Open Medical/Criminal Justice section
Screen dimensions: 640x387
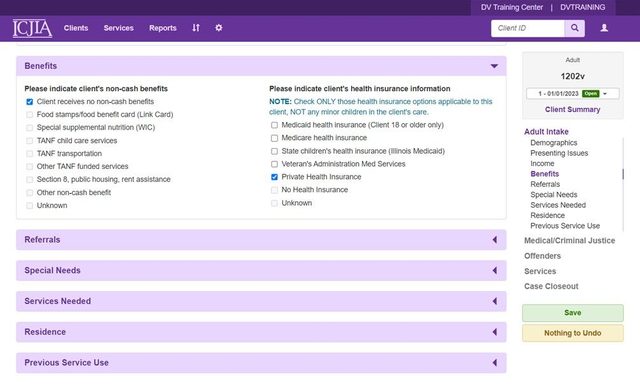pyautogui.click(x=569, y=240)
